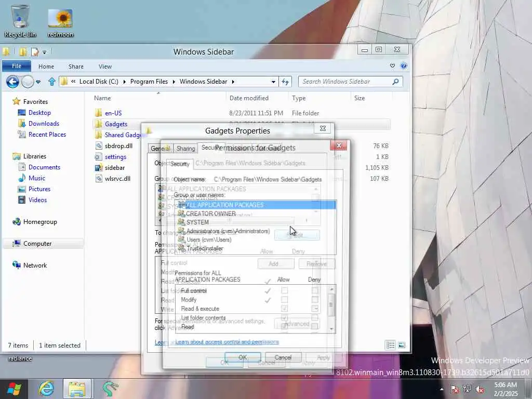This screenshot has width=532, height=399.
Task: Open the recent locations dropdown arrow
Action: 38,82
